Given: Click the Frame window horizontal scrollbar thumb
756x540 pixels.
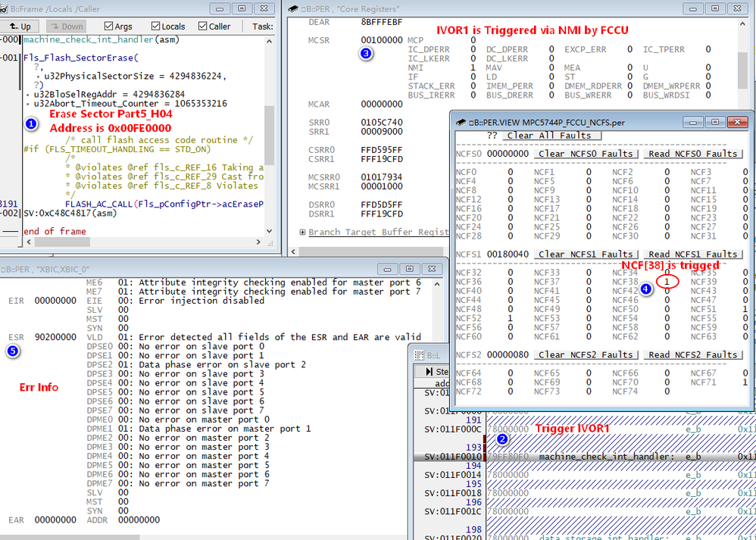Looking at the screenshot, I should tap(62, 242).
